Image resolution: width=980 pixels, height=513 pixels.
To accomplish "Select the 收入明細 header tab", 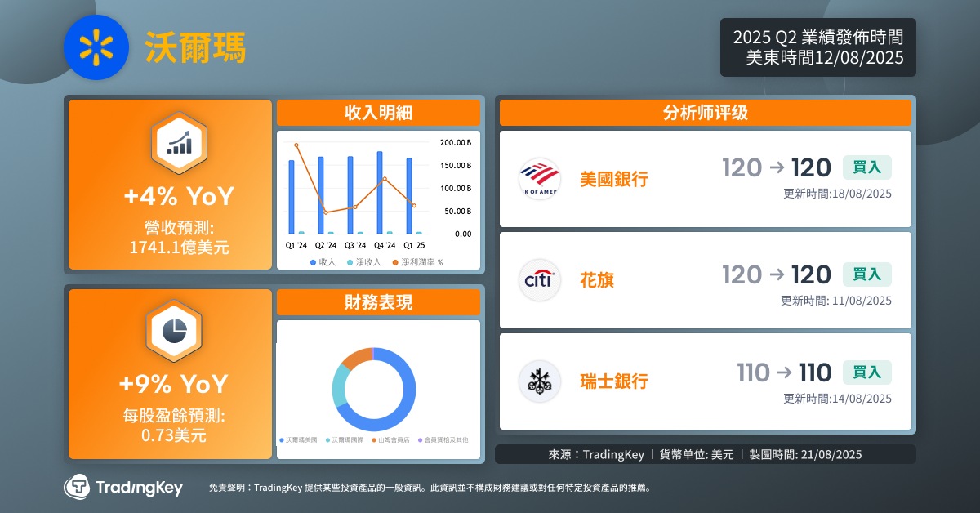I will tap(378, 113).
